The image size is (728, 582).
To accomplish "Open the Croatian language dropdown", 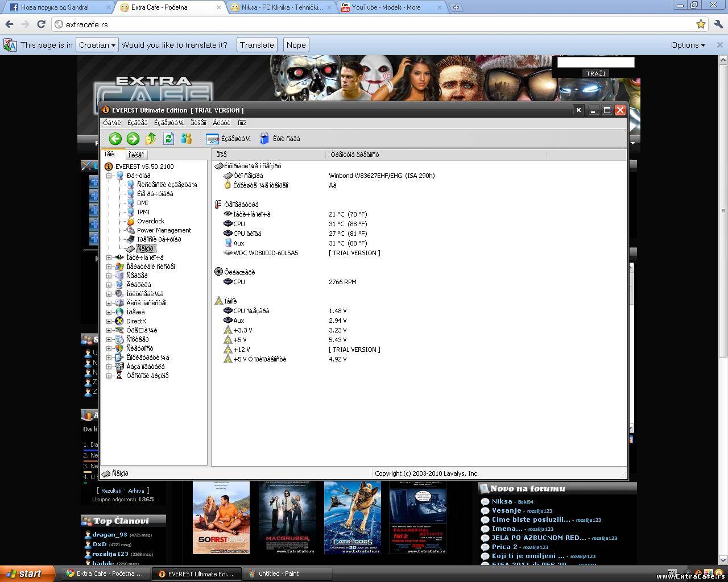I will pos(97,45).
